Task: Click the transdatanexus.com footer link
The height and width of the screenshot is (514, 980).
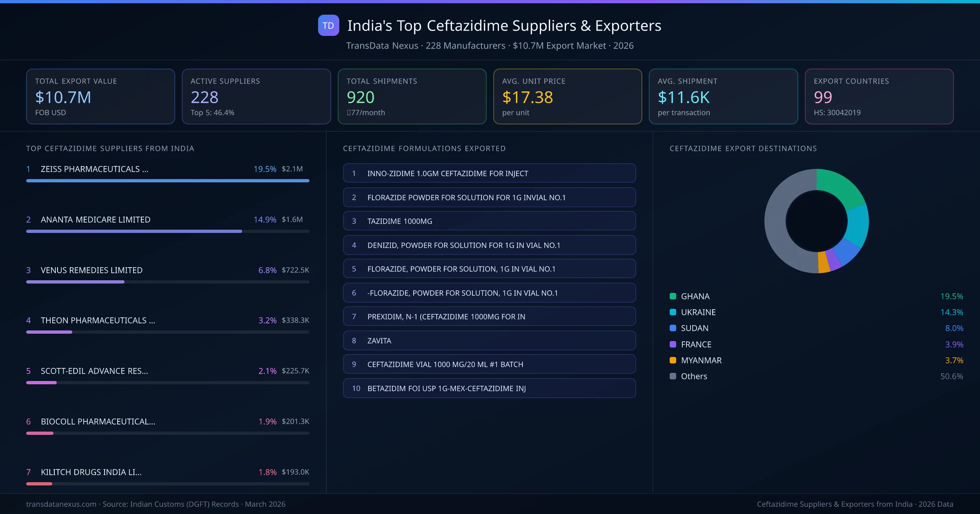Action: (60, 504)
